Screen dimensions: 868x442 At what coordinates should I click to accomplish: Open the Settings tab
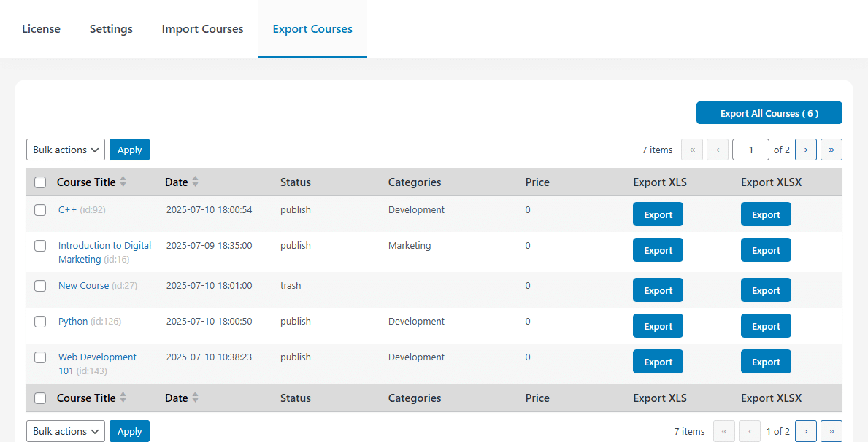pyautogui.click(x=111, y=28)
